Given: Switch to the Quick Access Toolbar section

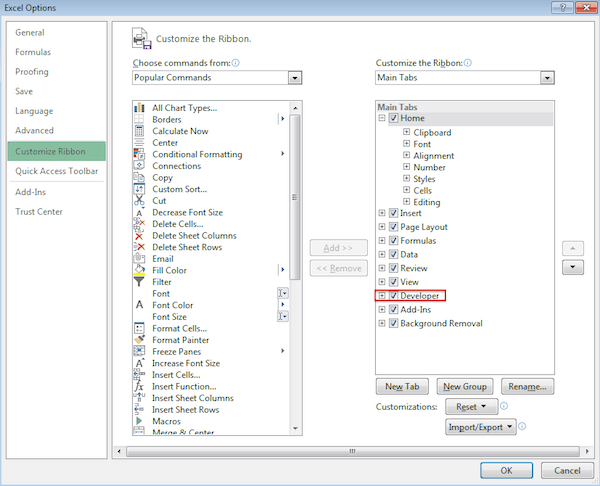Looking at the screenshot, I should [57, 171].
